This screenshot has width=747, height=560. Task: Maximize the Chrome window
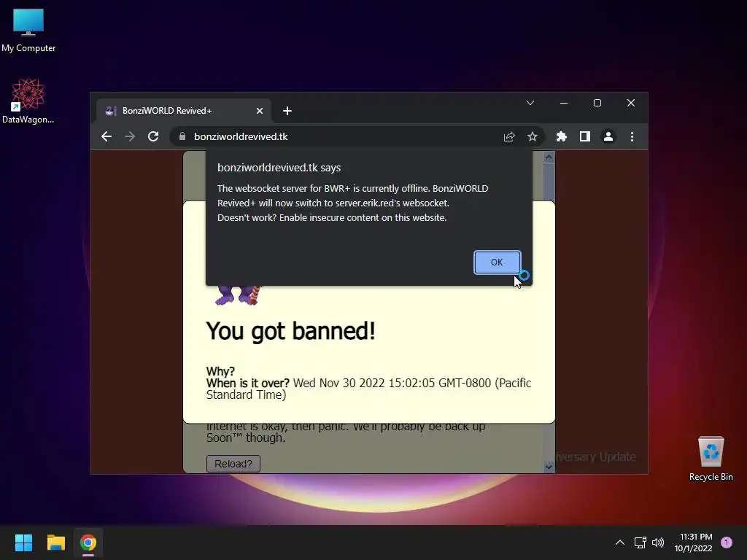pos(597,103)
